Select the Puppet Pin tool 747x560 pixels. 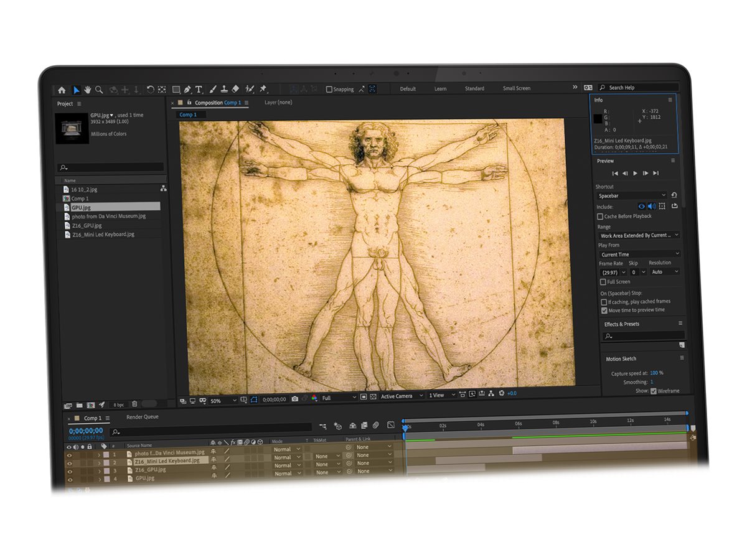click(263, 89)
